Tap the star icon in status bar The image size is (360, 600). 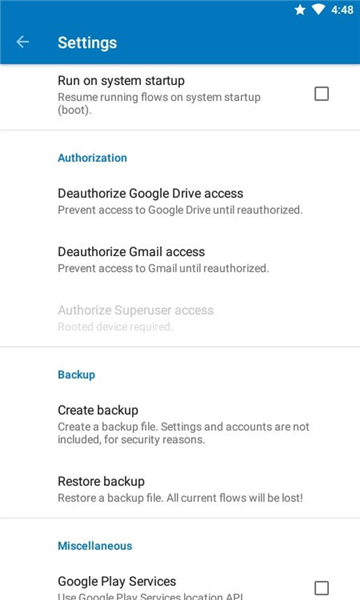(x=300, y=10)
